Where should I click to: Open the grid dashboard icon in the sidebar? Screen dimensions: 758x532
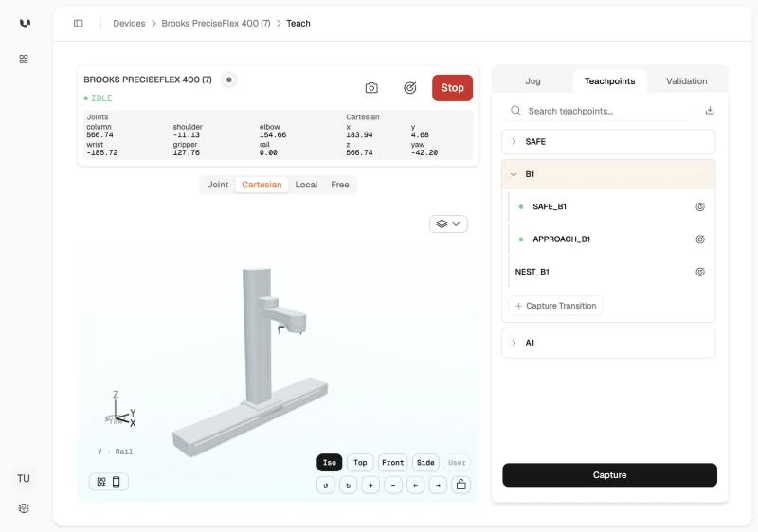(24, 59)
